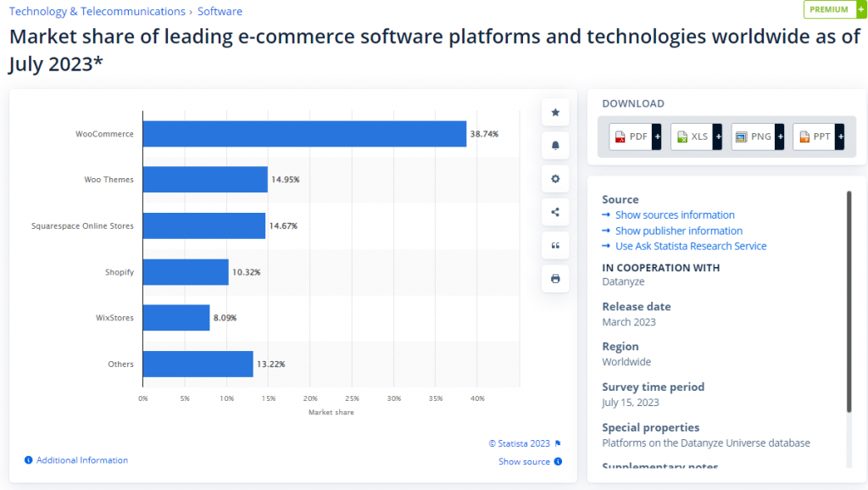Click the Market share axis title
Screen dimensions: 868x490
click(331, 412)
